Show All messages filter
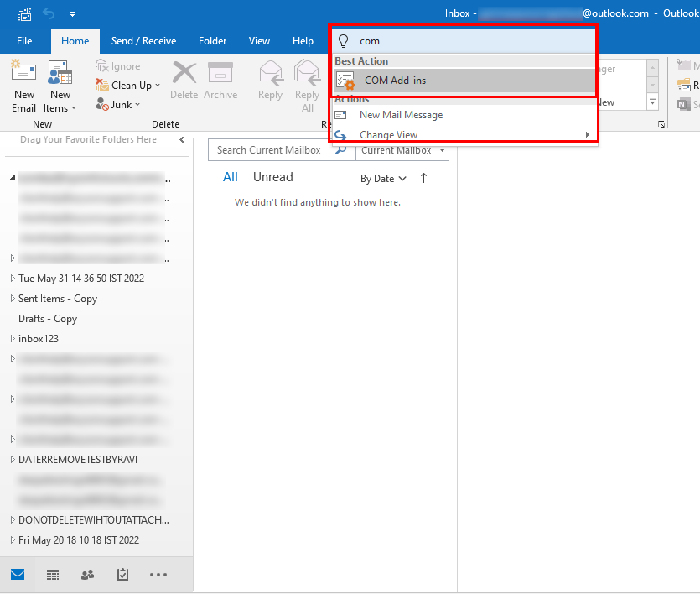Image resolution: width=700 pixels, height=594 pixels. point(231,177)
